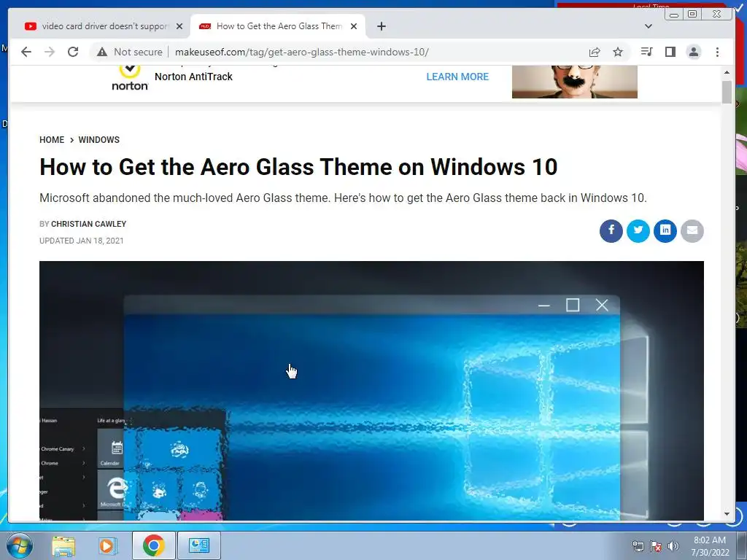Expand the tab search dropdown arrow
747x560 pixels.
[649, 26]
